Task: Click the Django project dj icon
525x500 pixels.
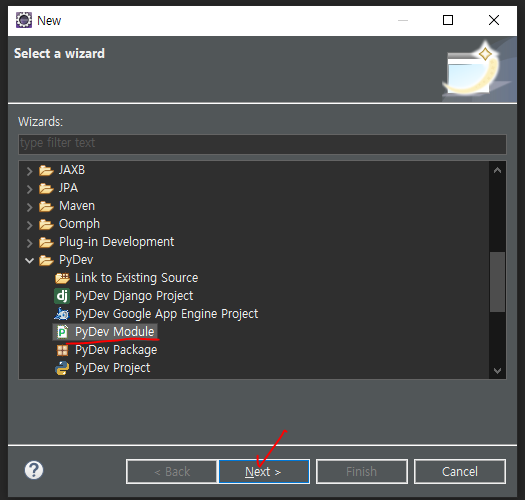Action: tap(62, 296)
